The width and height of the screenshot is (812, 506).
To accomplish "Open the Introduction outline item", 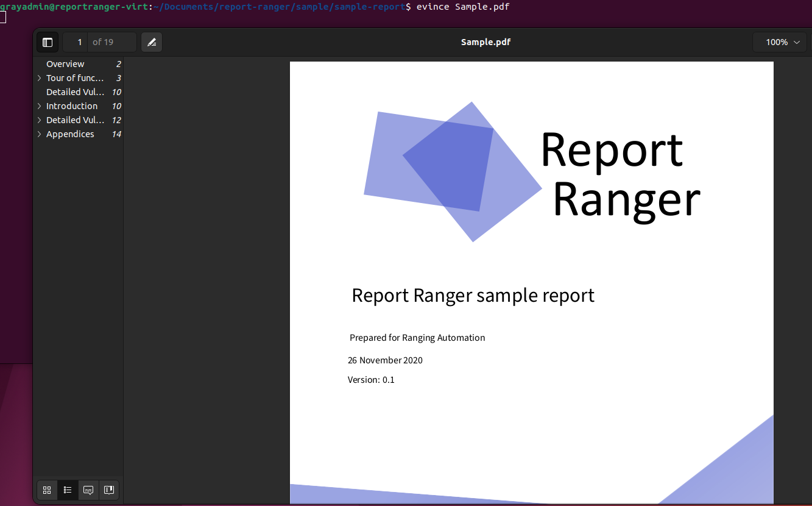I will (x=72, y=106).
